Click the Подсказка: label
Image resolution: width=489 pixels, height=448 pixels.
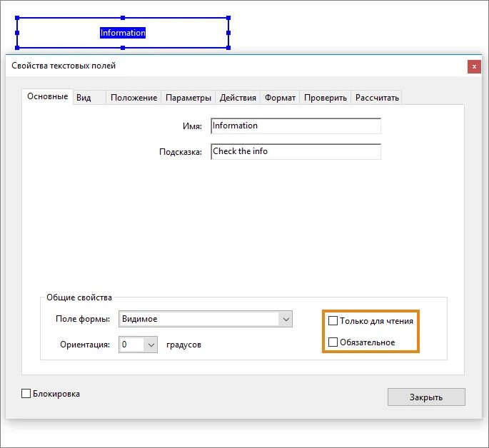click(x=181, y=152)
